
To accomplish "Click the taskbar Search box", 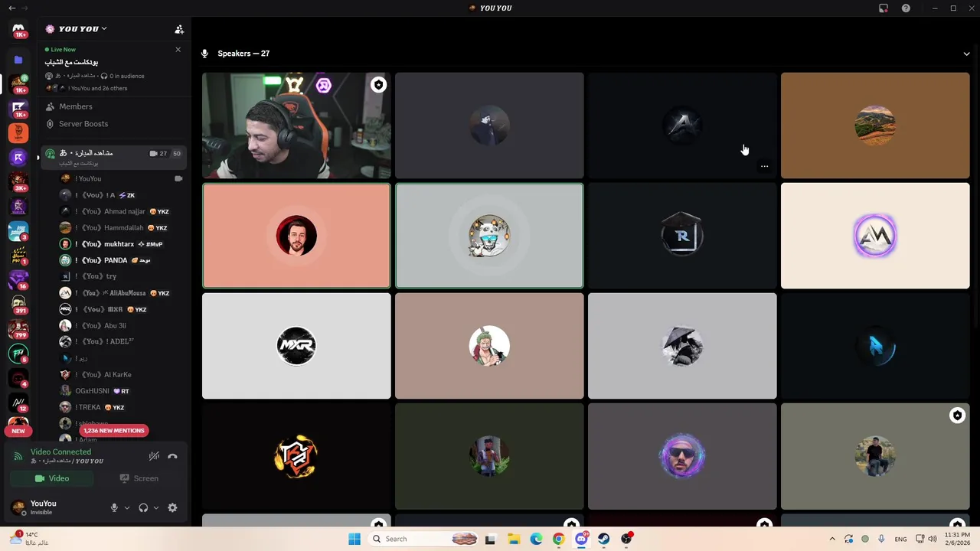I will (x=424, y=539).
